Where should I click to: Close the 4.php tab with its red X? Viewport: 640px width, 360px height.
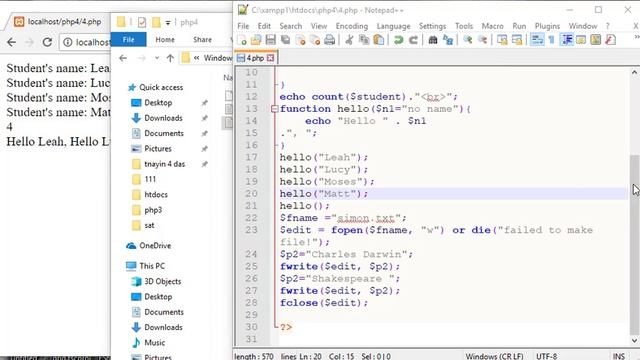[x=270, y=58]
